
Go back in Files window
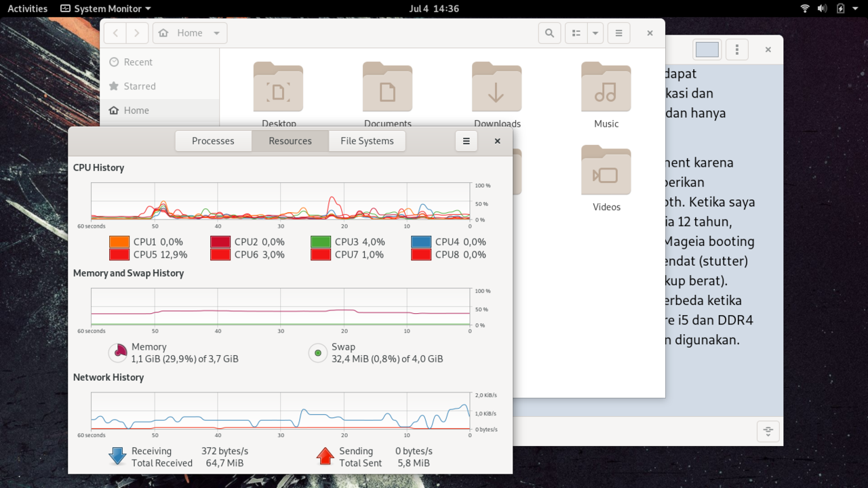pyautogui.click(x=115, y=33)
